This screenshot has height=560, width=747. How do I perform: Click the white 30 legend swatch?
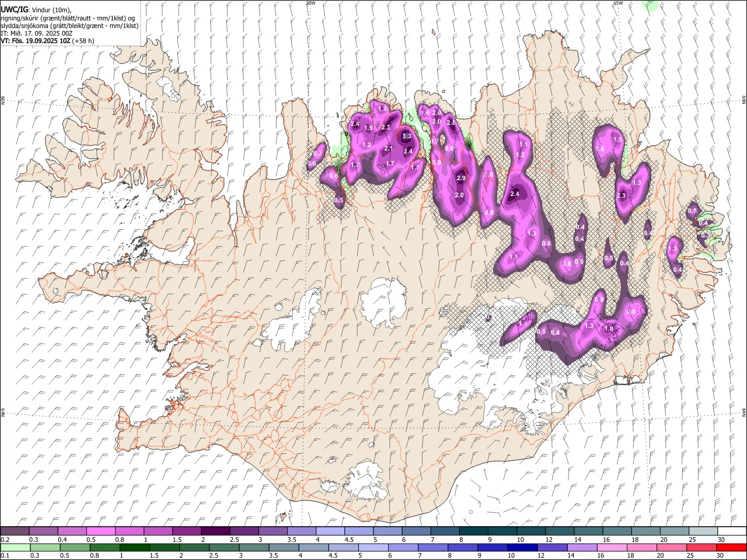click(x=731, y=531)
